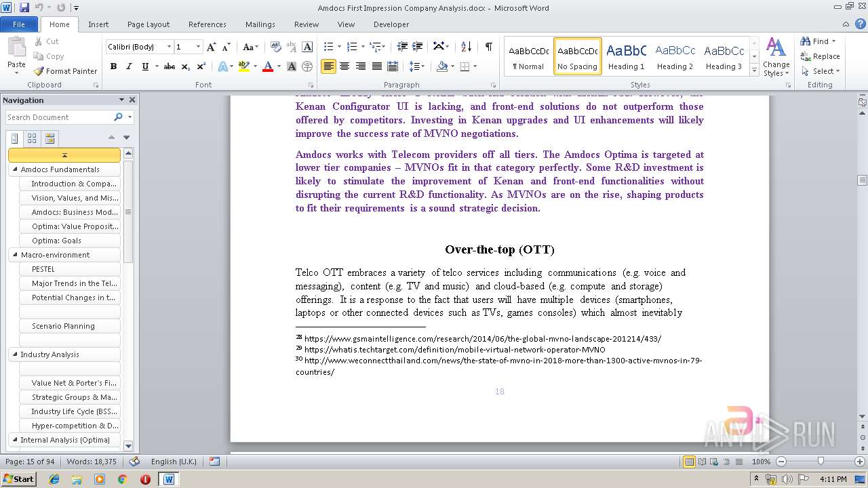Go to PESTEL heading in Navigation
This screenshot has height=488, width=868.
(69, 269)
